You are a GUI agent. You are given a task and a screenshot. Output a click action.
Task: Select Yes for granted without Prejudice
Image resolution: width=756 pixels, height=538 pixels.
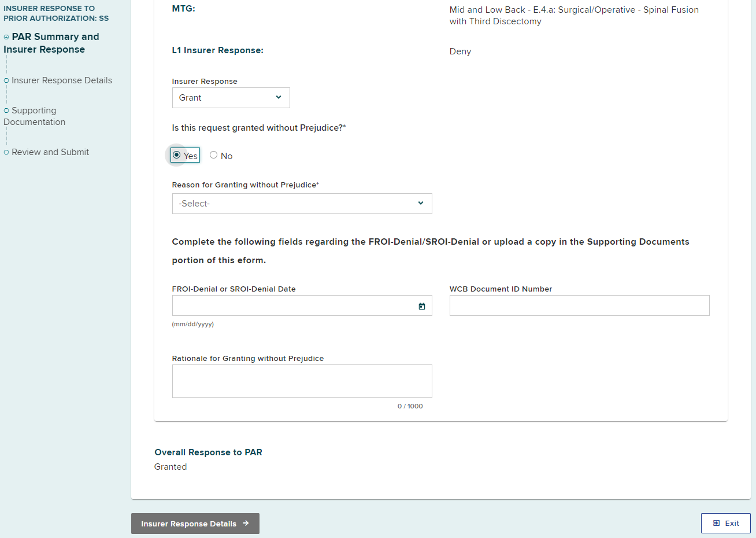[177, 155]
